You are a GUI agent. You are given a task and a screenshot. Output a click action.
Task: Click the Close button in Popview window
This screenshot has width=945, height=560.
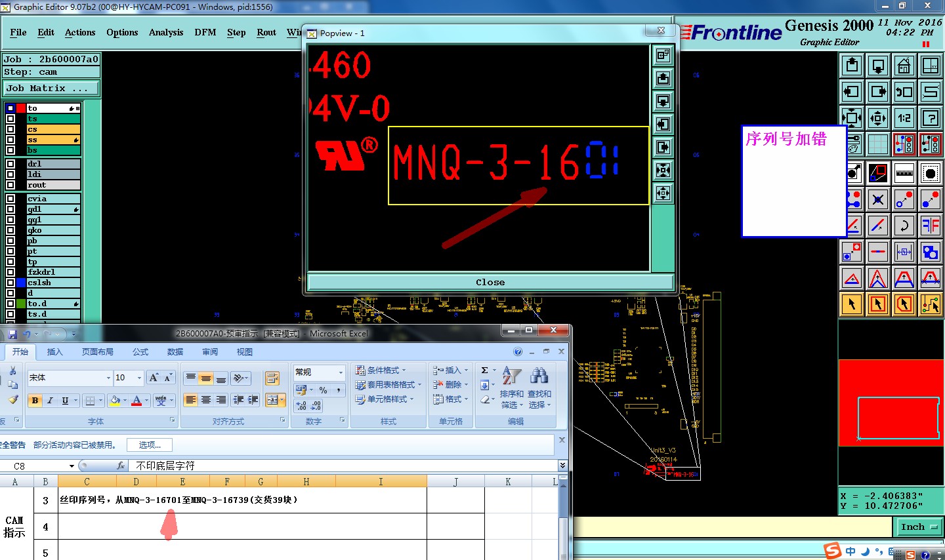[490, 282]
